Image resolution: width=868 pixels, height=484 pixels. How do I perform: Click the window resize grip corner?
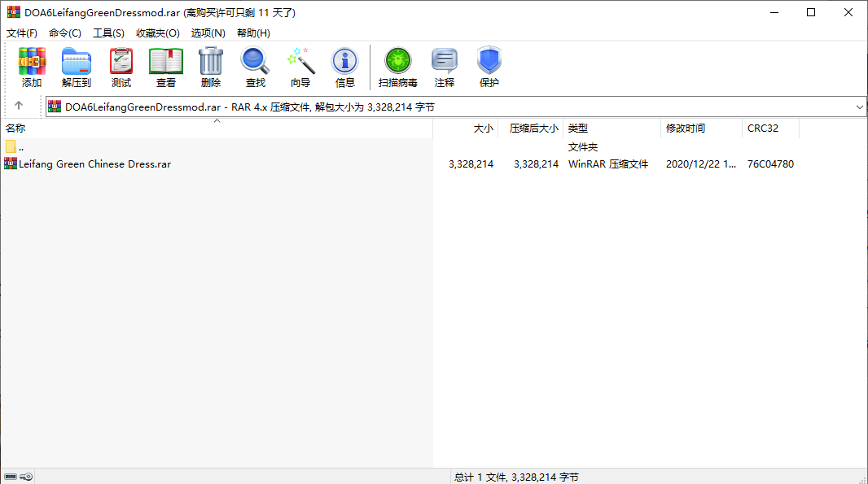click(862, 479)
